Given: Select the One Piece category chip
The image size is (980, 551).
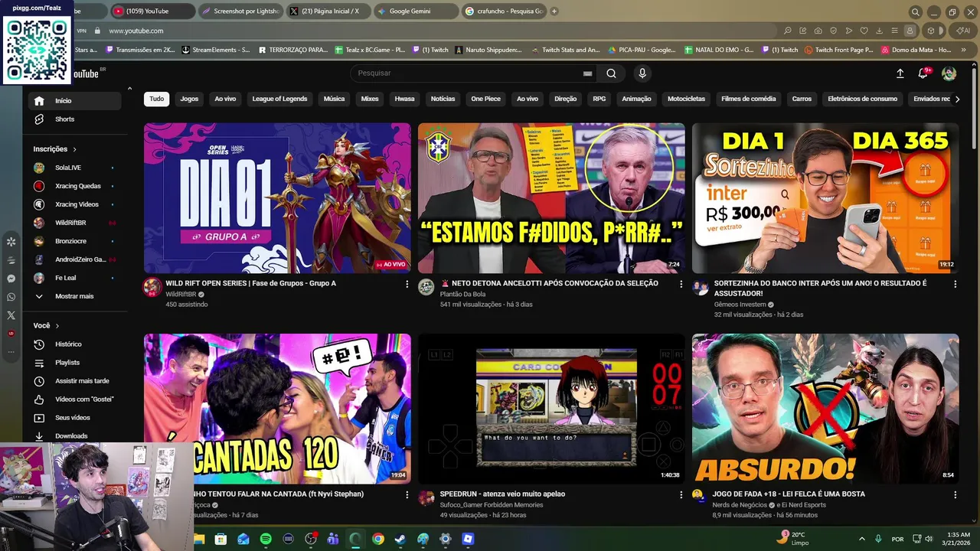Looking at the screenshot, I should coord(485,99).
